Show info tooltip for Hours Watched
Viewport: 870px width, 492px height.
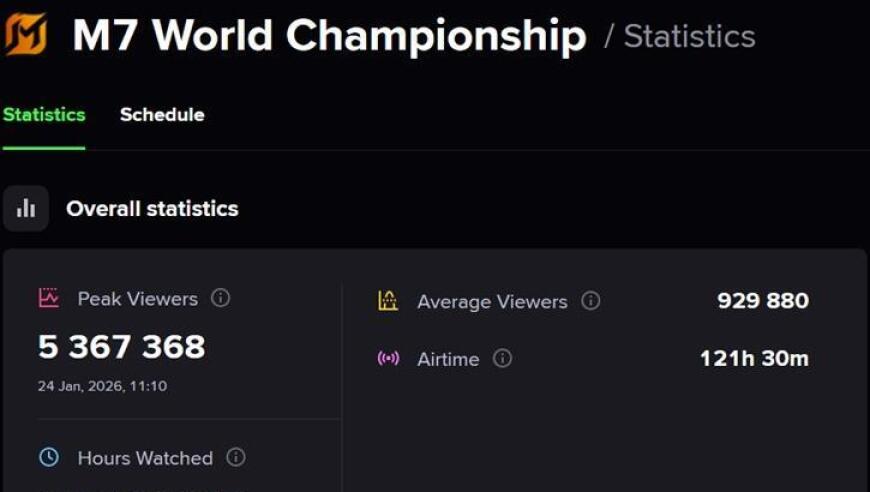(236, 457)
